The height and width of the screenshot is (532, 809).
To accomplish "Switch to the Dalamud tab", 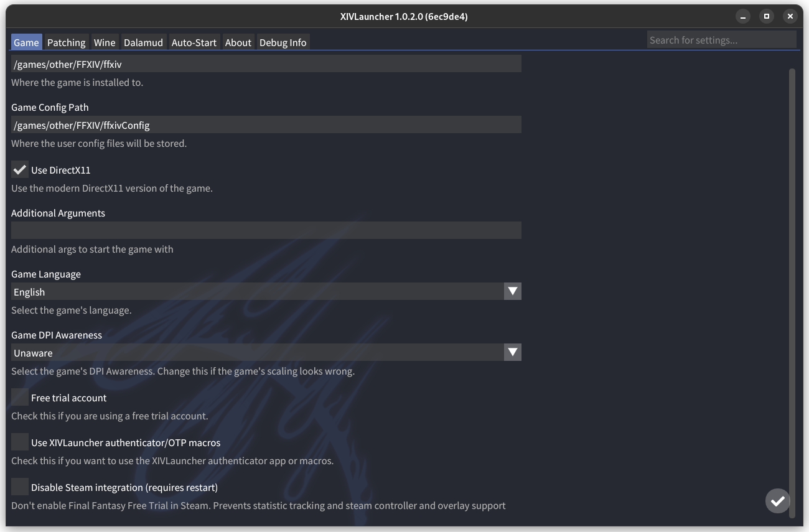I will coord(143,42).
